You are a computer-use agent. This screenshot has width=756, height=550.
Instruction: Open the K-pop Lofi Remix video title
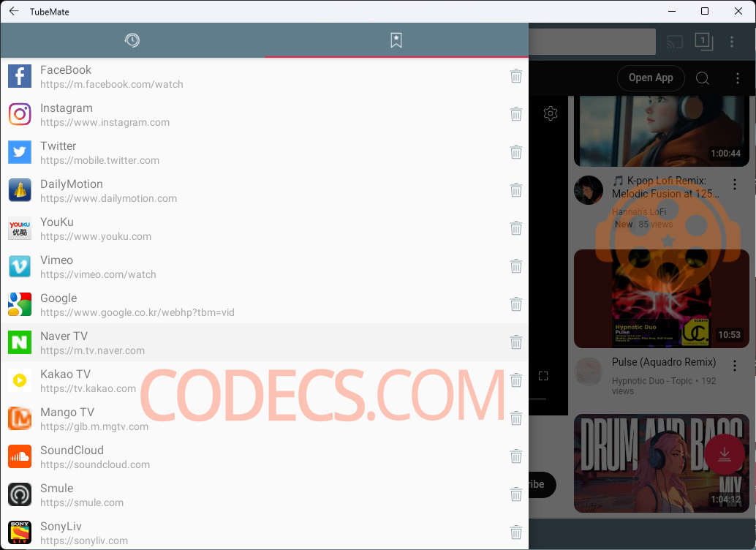(x=665, y=187)
